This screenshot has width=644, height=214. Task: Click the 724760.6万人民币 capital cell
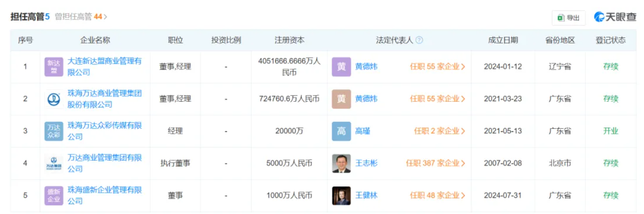[x=289, y=99]
